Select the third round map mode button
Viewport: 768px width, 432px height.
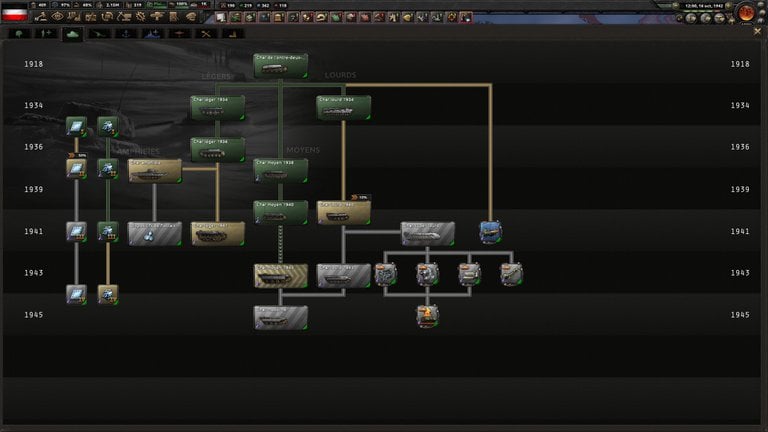(719, 18)
